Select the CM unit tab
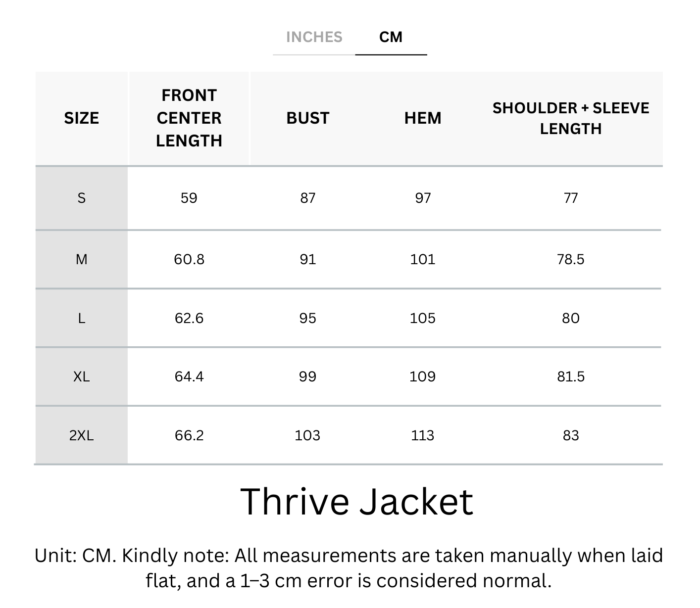 pos(391,37)
